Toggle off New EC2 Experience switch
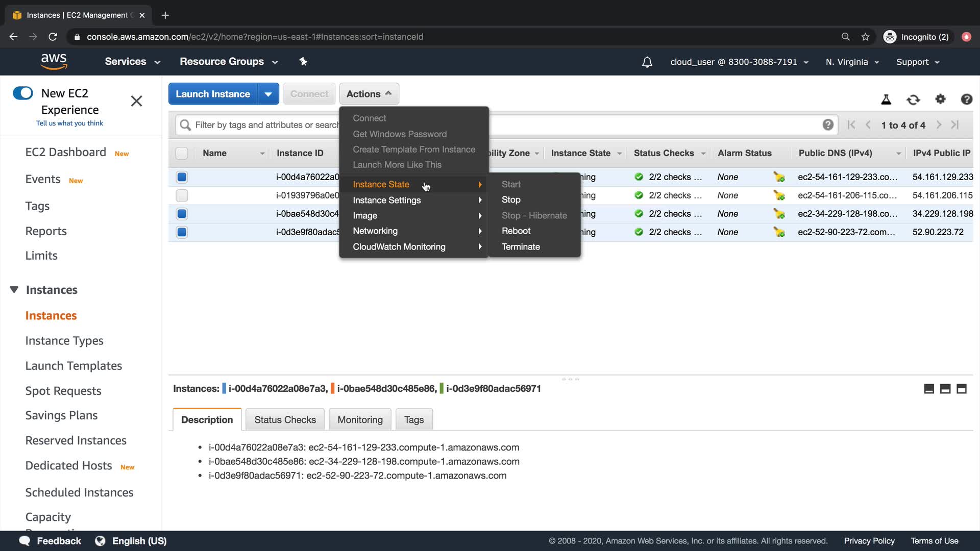This screenshot has width=980, height=551. (x=23, y=93)
